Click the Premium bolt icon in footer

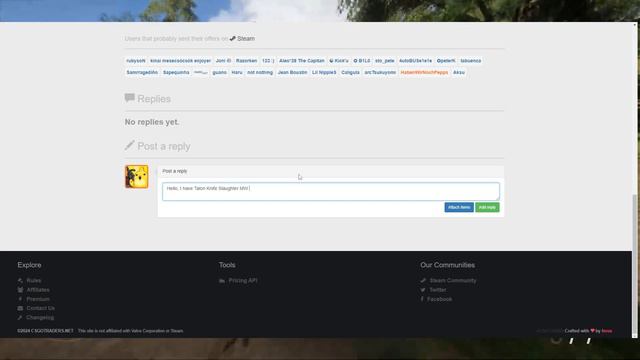[x=20, y=299]
